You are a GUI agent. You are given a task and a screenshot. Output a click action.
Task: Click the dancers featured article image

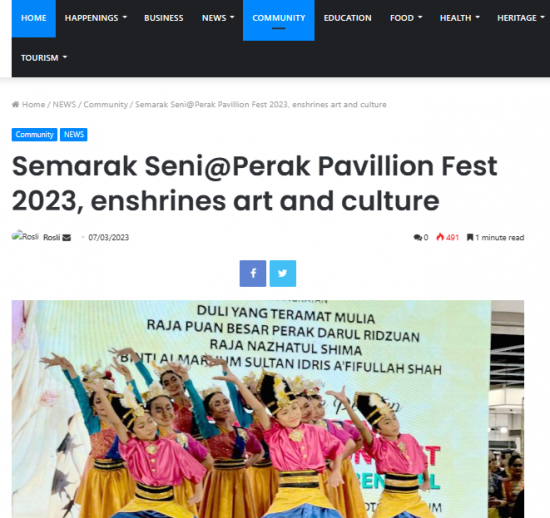(268, 409)
